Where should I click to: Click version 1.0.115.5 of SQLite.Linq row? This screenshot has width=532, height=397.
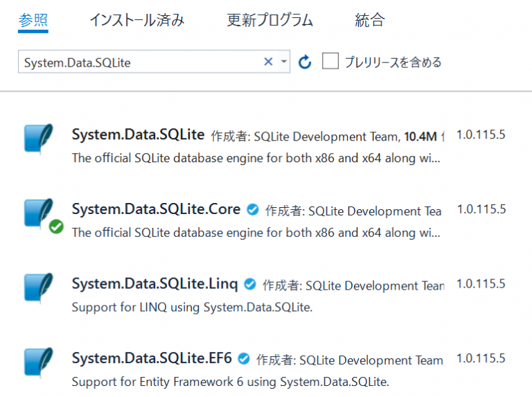click(481, 284)
